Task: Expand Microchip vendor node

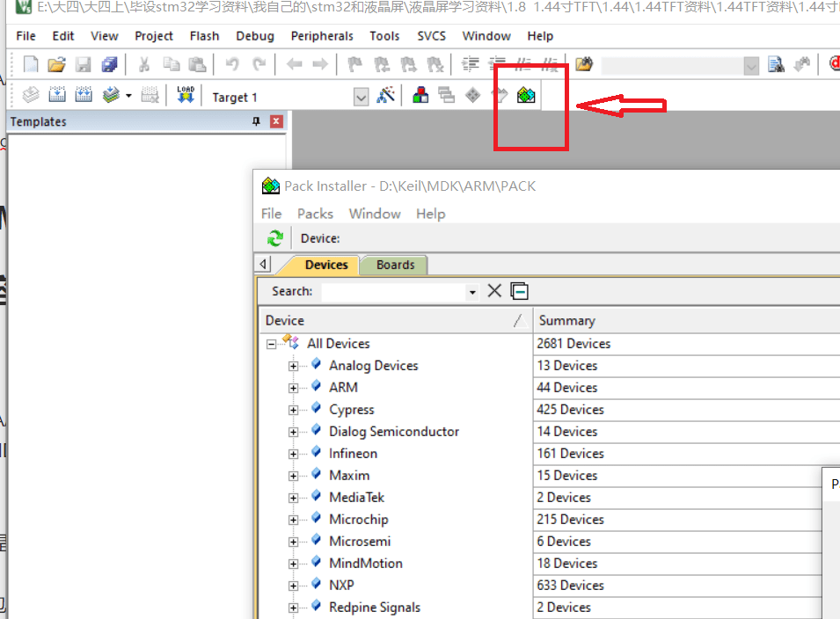Action: pos(293,520)
